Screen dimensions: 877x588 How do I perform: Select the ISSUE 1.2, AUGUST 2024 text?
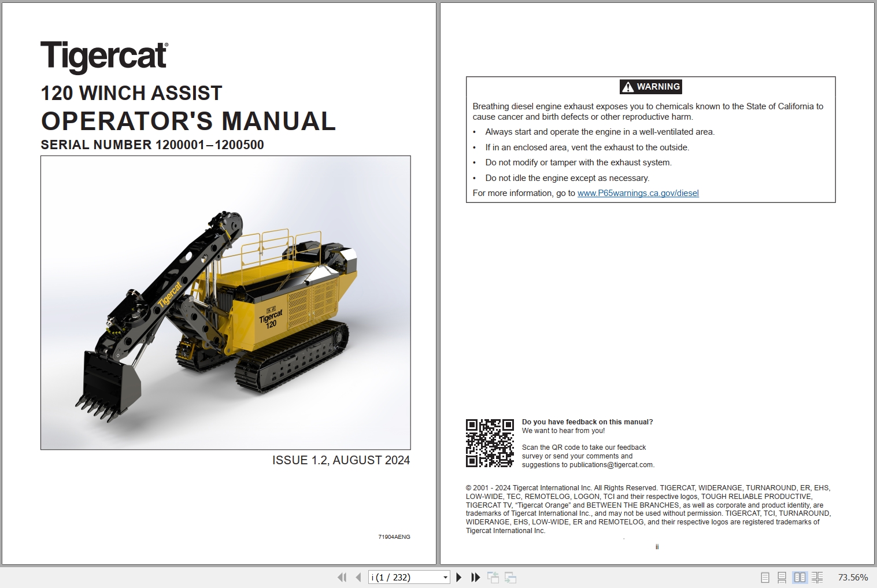341,460
